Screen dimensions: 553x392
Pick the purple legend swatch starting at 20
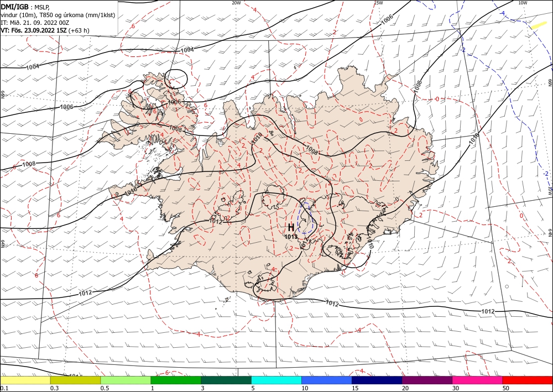(x=427, y=380)
